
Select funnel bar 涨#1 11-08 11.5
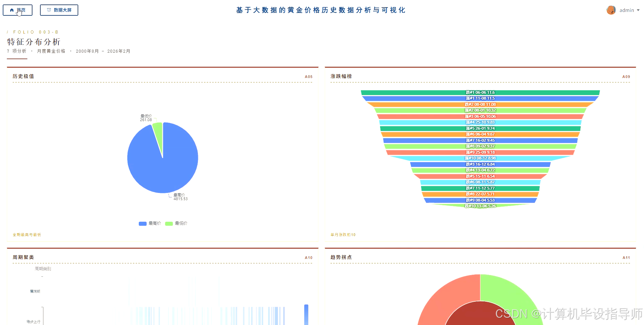pos(480,99)
